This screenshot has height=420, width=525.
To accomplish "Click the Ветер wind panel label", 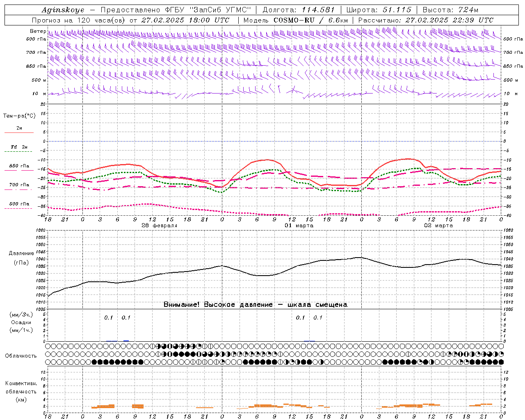I will pos(38,31).
